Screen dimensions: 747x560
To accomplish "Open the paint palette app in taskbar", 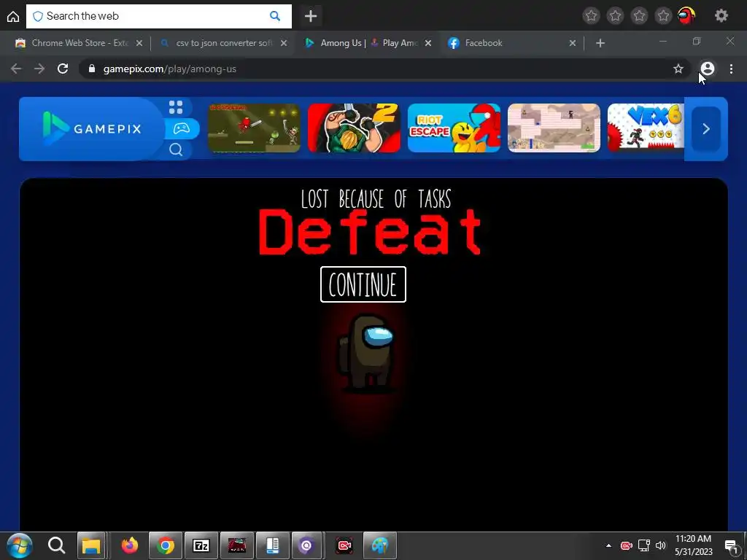I will [x=379, y=545].
